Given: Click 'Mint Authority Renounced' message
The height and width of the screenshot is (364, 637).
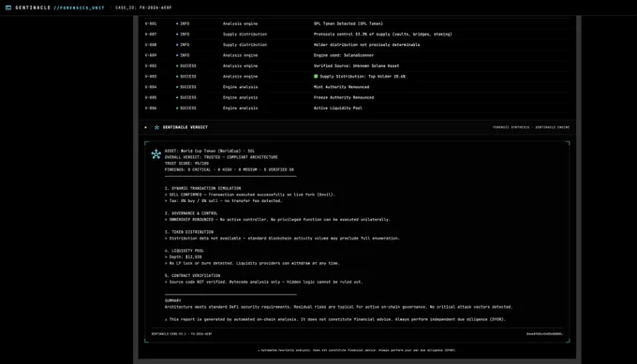Looking at the screenshot, I should point(342,87).
